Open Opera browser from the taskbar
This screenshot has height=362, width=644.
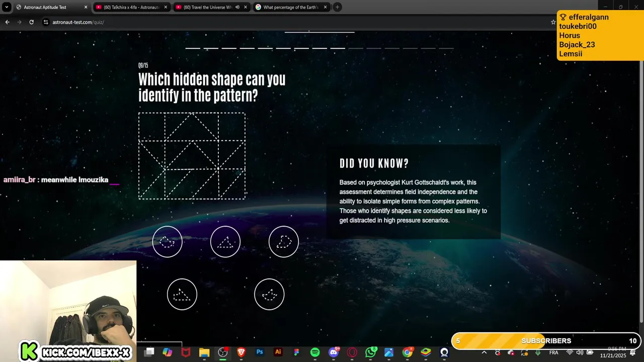pyautogui.click(x=352, y=352)
